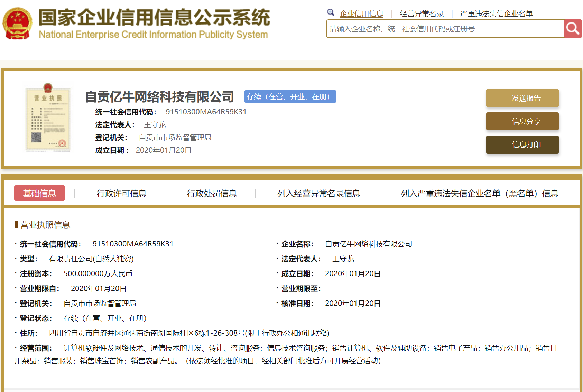Open the 行政处罚信息 tab
The height and width of the screenshot is (392, 583).
tap(212, 194)
